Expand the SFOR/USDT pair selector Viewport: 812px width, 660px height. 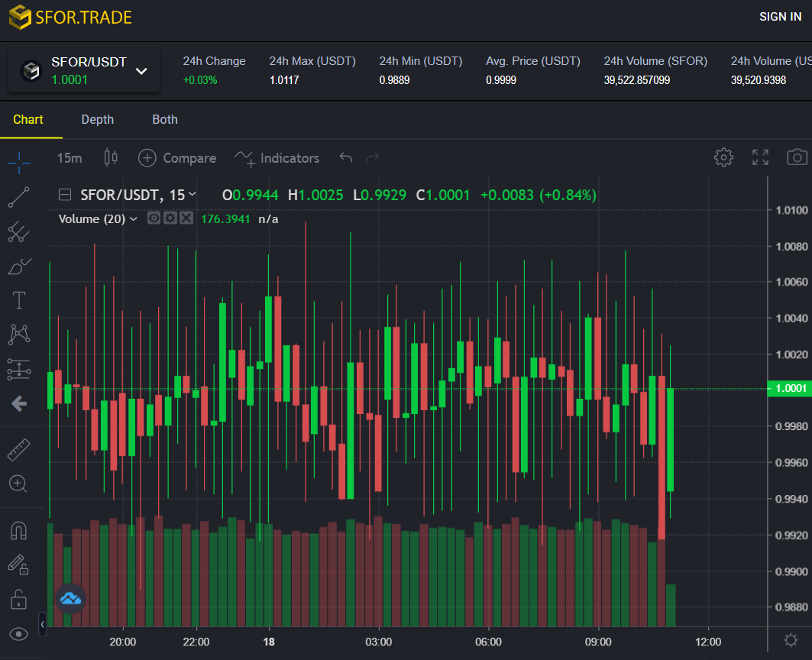click(x=84, y=71)
